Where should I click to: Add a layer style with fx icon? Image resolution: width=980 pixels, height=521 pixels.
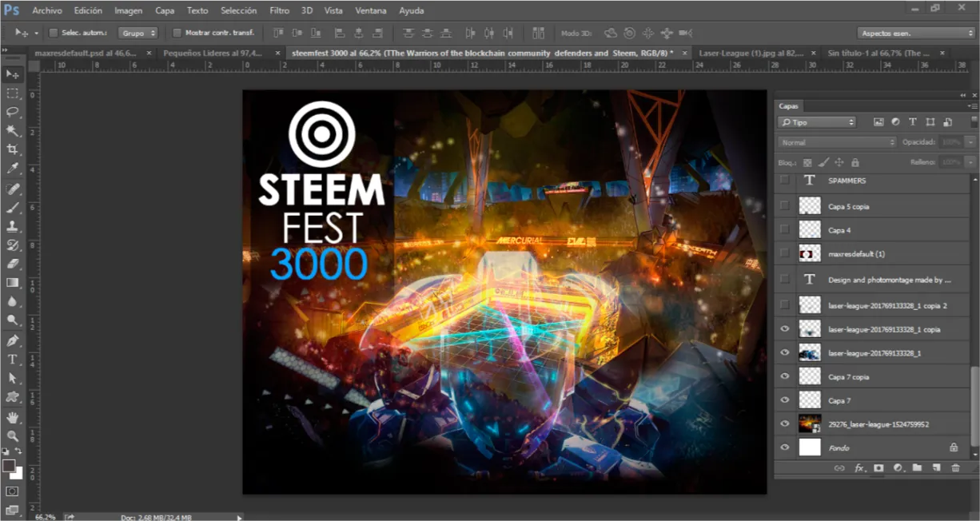coord(860,468)
